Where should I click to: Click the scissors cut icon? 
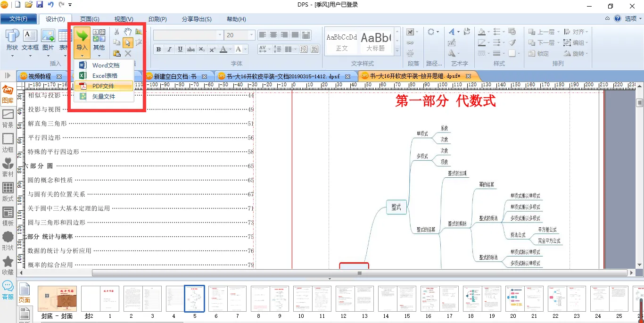(x=117, y=32)
